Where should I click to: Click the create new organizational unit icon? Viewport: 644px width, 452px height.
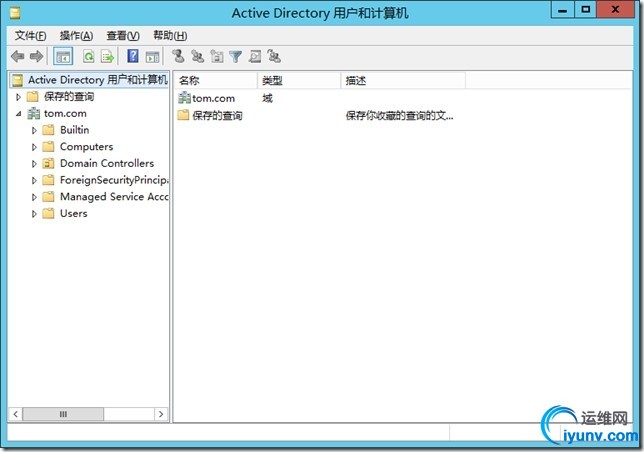[217, 56]
